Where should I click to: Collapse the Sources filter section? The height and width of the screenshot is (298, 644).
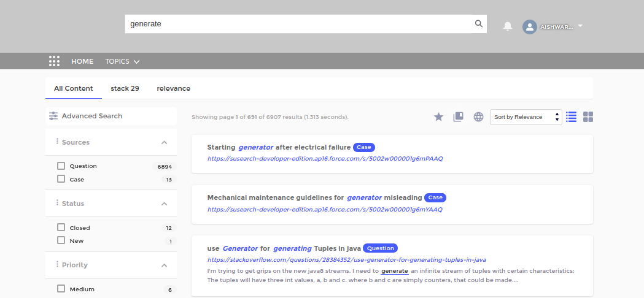click(164, 142)
